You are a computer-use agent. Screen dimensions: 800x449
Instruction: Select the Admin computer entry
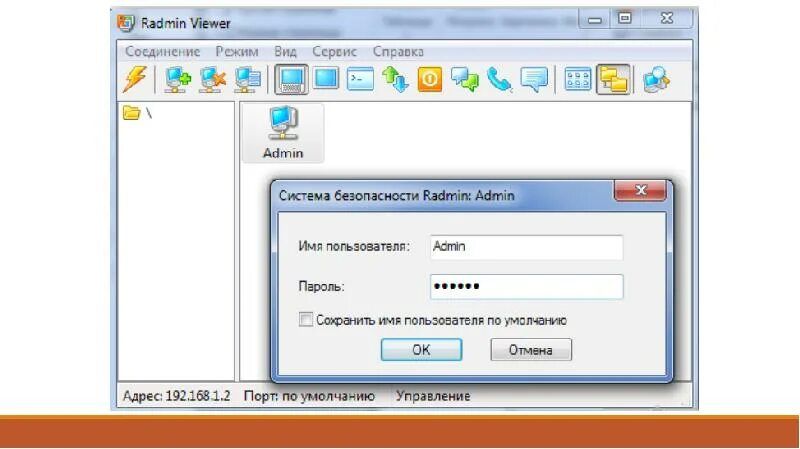(283, 133)
